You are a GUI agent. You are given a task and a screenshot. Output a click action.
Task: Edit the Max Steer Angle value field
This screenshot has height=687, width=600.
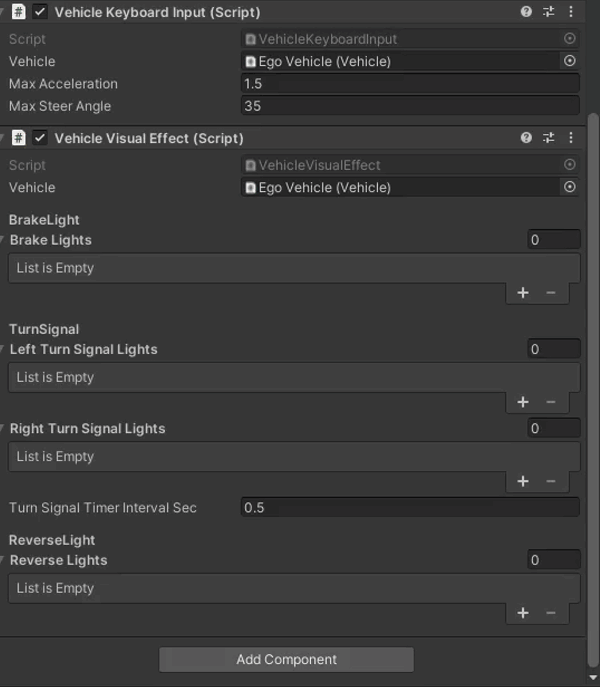pyautogui.click(x=410, y=106)
